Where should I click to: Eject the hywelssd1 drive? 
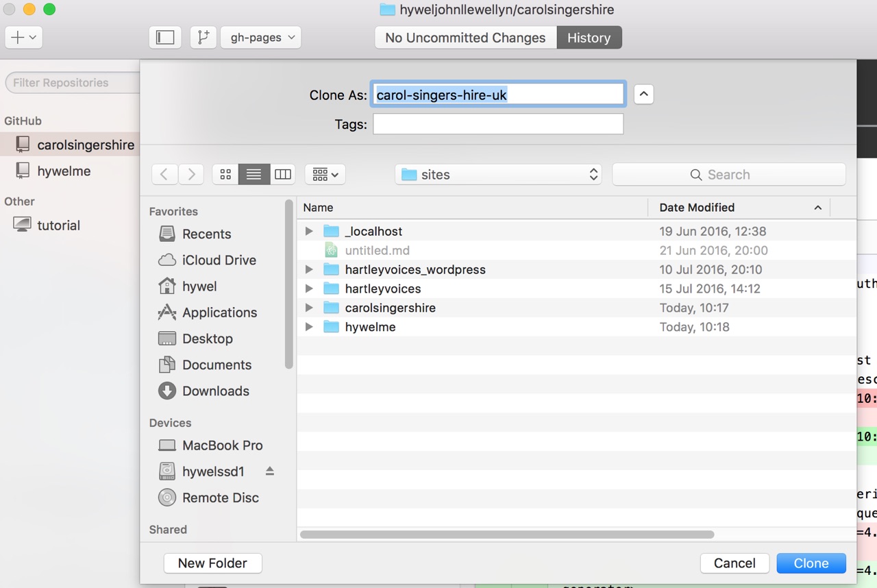tap(270, 471)
